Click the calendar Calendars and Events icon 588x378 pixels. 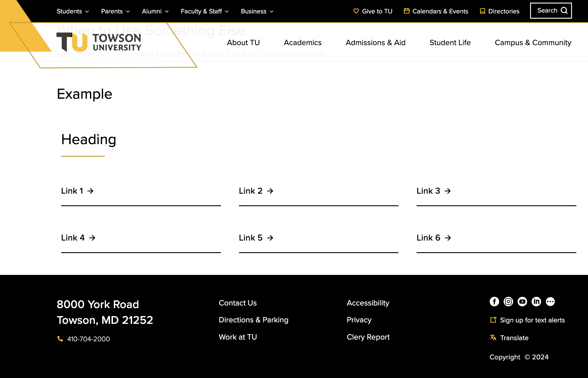pyautogui.click(x=406, y=11)
